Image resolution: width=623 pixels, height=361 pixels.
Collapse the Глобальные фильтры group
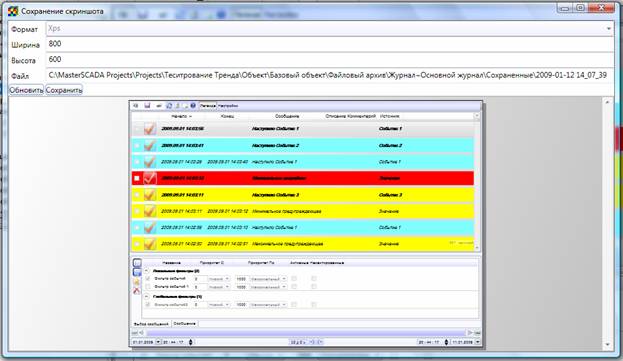tap(146, 296)
